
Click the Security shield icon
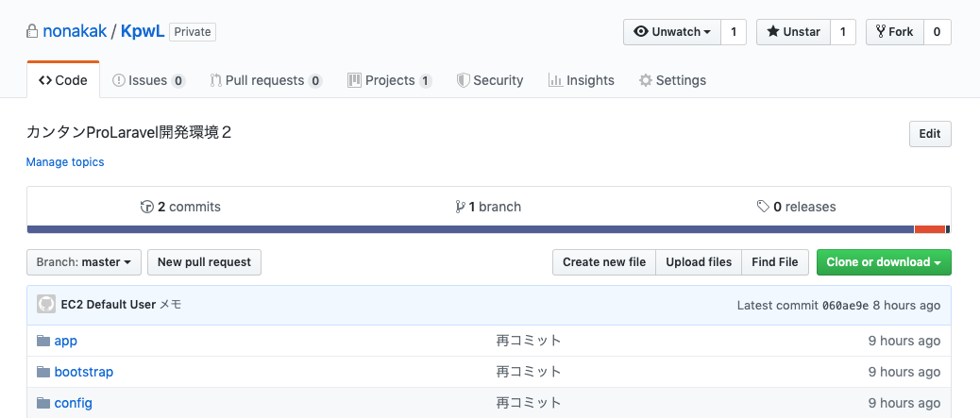pyautogui.click(x=464, y=80)
